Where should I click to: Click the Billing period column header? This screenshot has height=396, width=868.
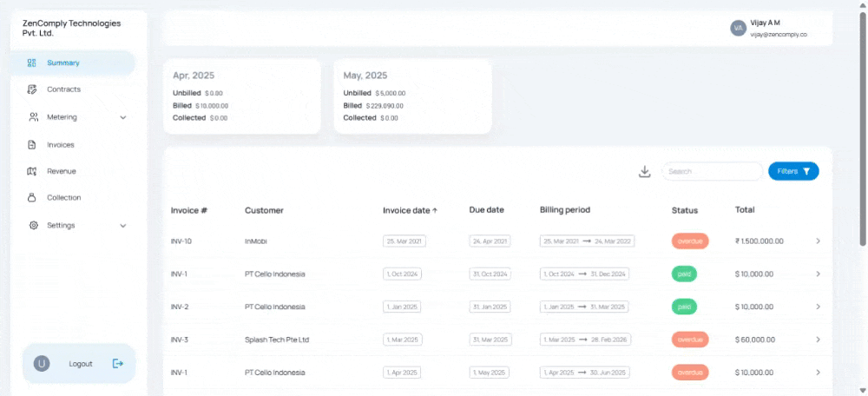coord(565,210)
